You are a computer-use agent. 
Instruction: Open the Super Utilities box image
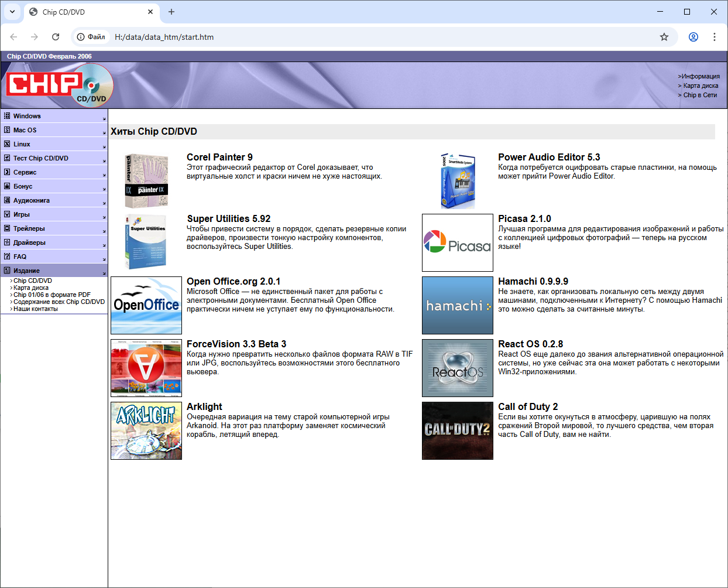(x=146, y=242)
